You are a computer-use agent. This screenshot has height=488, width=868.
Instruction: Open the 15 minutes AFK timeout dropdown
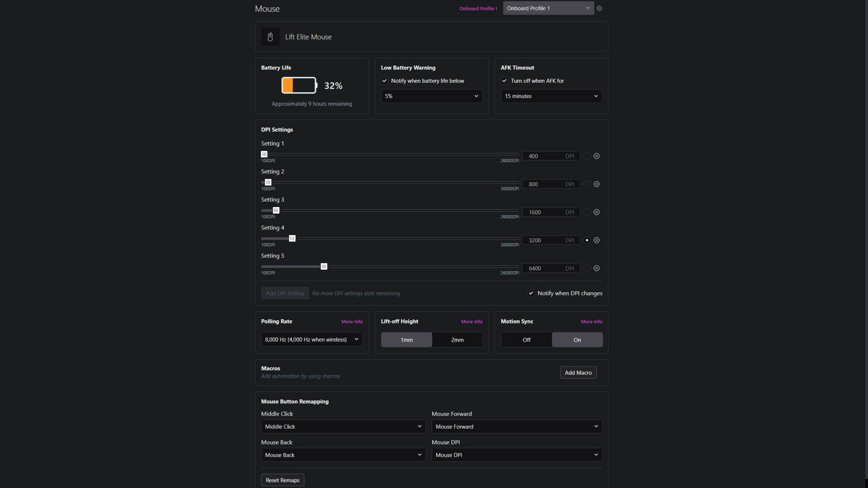click(x=551, y=96)
